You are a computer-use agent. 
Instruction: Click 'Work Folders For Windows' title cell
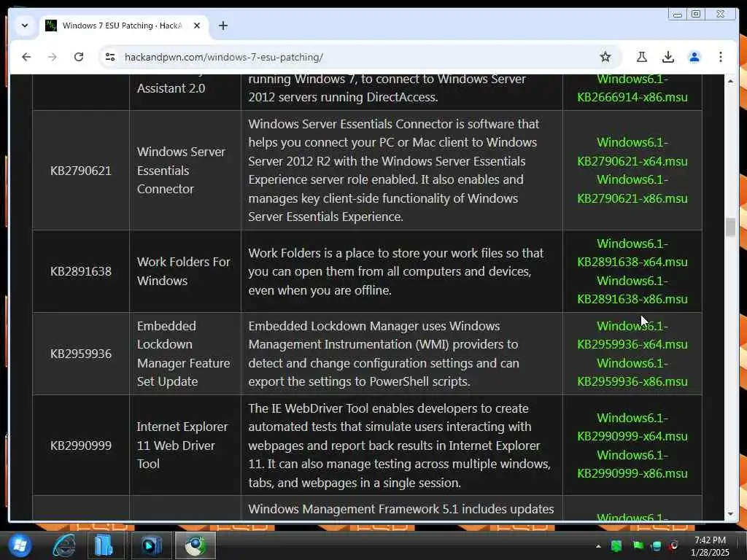(185, 271)
